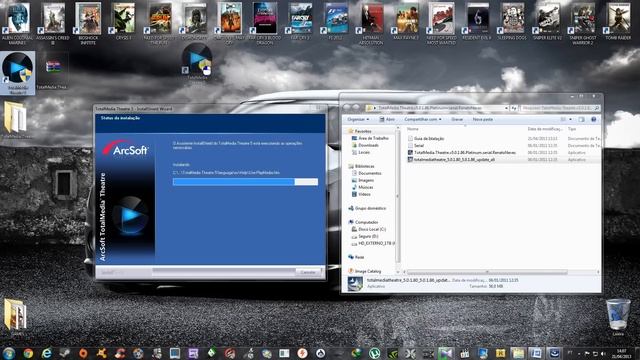The height and width of the screenshot is (360, 640).
Task: Click Gravar in the Explorer toolbar
Action: pyautogui.click(x=457, y=119)
